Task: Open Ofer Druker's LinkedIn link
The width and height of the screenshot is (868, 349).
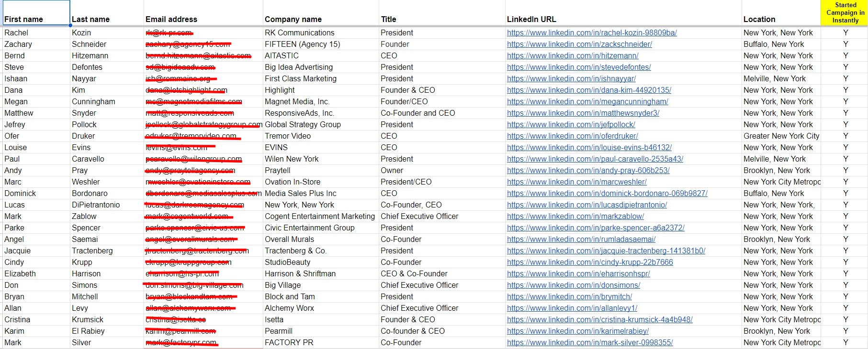Action: [x=572, y=136]
